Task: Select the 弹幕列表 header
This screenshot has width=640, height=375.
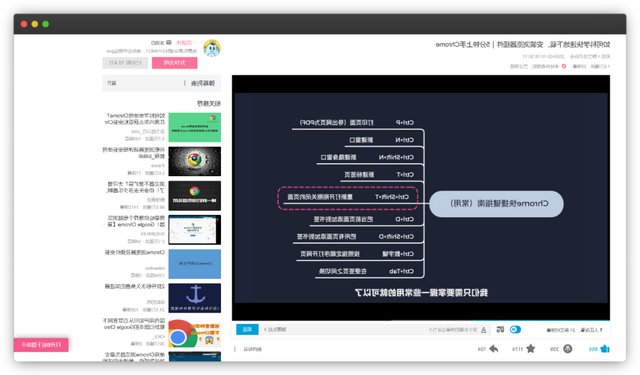Action: (x=202, y=83)
